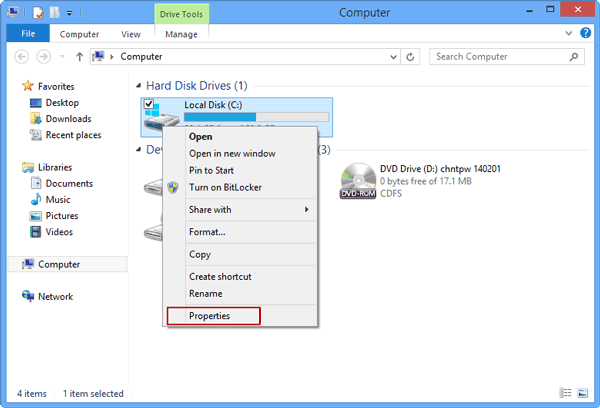This screenshot has width=600, height=408.
Task: Switch to large icons view in status bar
Action: pos(582,393)
